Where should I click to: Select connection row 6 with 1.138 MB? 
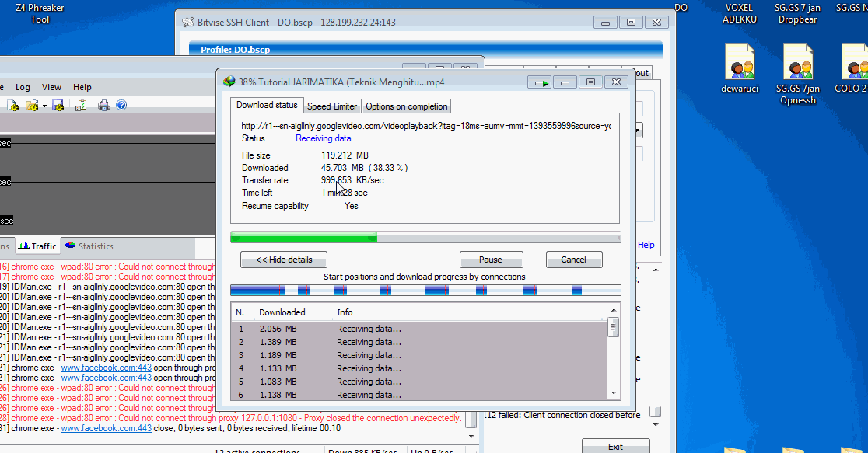coord(419,395)
